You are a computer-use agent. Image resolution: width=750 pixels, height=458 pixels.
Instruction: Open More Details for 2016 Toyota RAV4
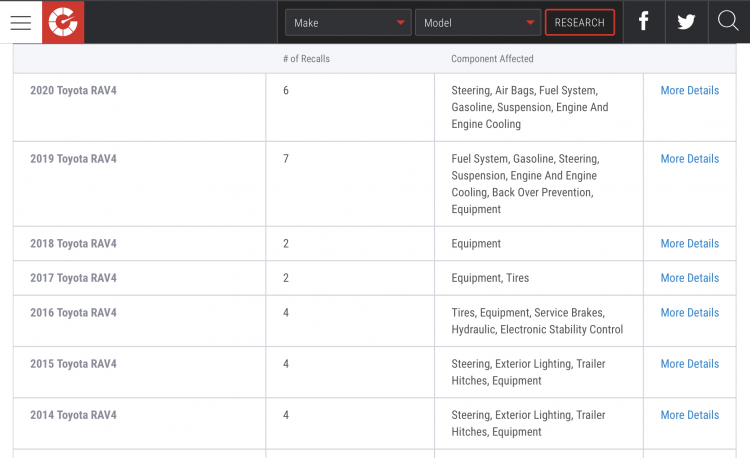690,313
